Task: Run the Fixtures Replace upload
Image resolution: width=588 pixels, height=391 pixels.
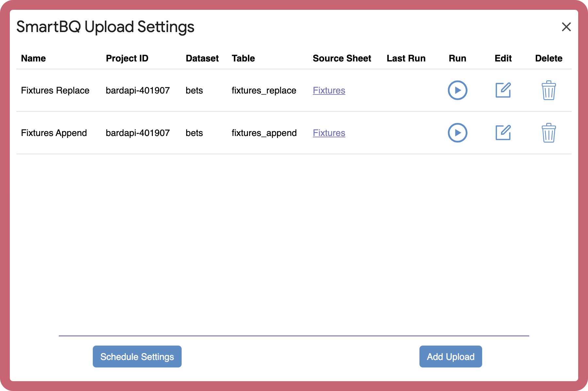Action: [457, 90]
